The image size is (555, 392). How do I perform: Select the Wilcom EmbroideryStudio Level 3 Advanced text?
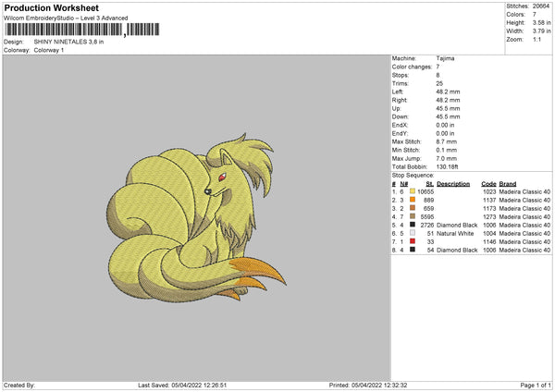pos(66,18)
